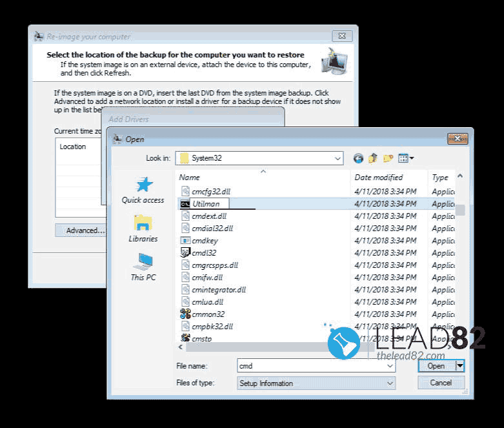The height and width of the screenshot is (428, 504).
Task: Close the Re-image your computer window
Action: point(342,36)
